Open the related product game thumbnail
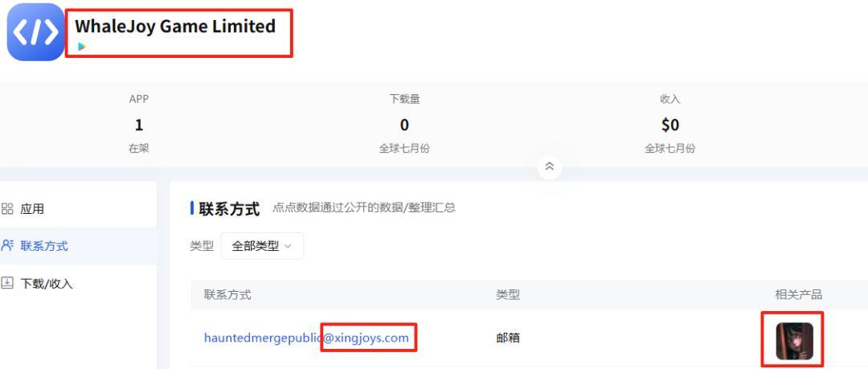The width and height of the screenshot is (868, 369). tap(794, 341)
